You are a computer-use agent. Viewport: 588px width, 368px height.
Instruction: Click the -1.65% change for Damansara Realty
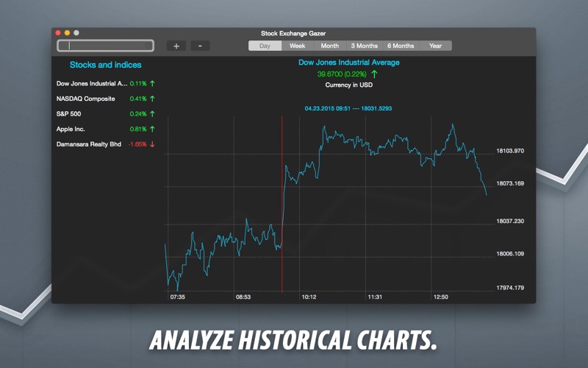137,144
